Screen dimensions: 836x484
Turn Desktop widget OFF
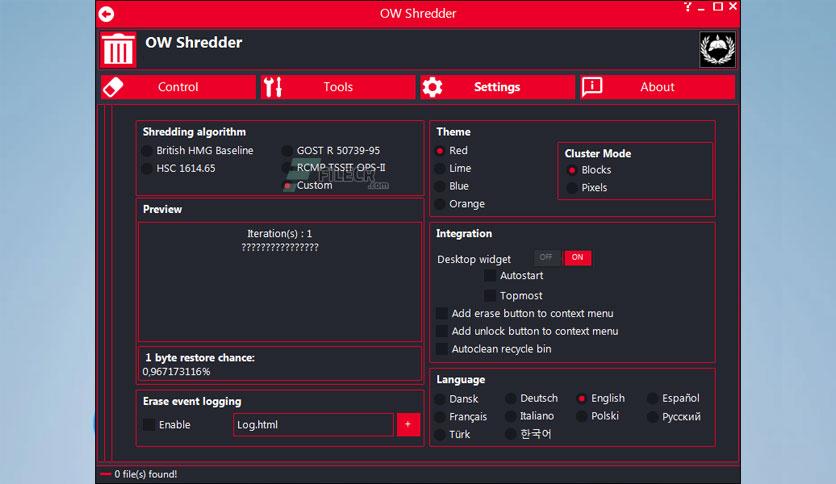tap(546, 257)
